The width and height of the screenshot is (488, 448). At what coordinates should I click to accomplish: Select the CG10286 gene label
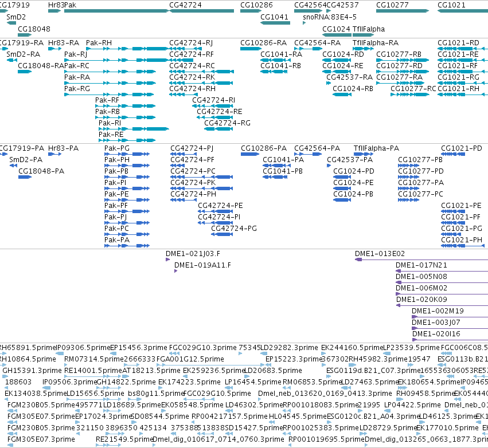click(x=256, y=5)
